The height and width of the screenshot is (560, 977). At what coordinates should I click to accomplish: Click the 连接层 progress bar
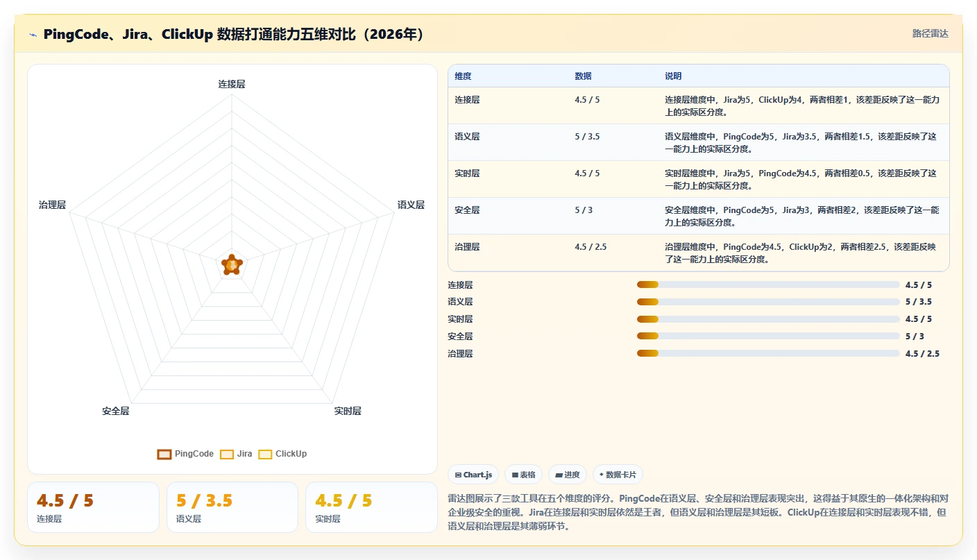point(768,285)
